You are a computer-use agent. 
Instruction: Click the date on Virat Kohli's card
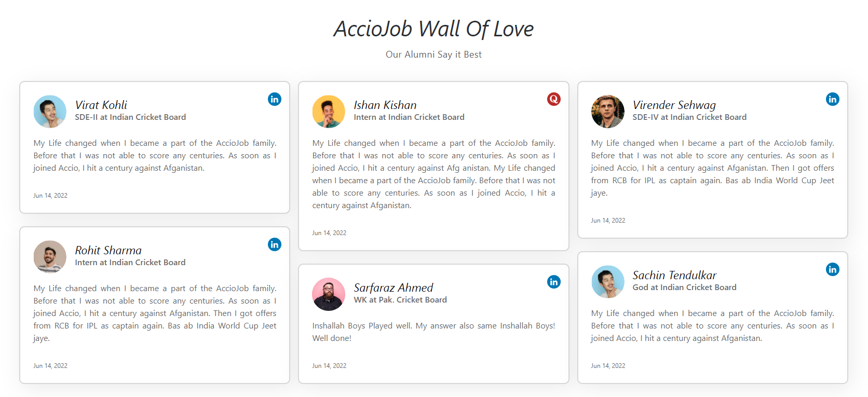(50, 195)
